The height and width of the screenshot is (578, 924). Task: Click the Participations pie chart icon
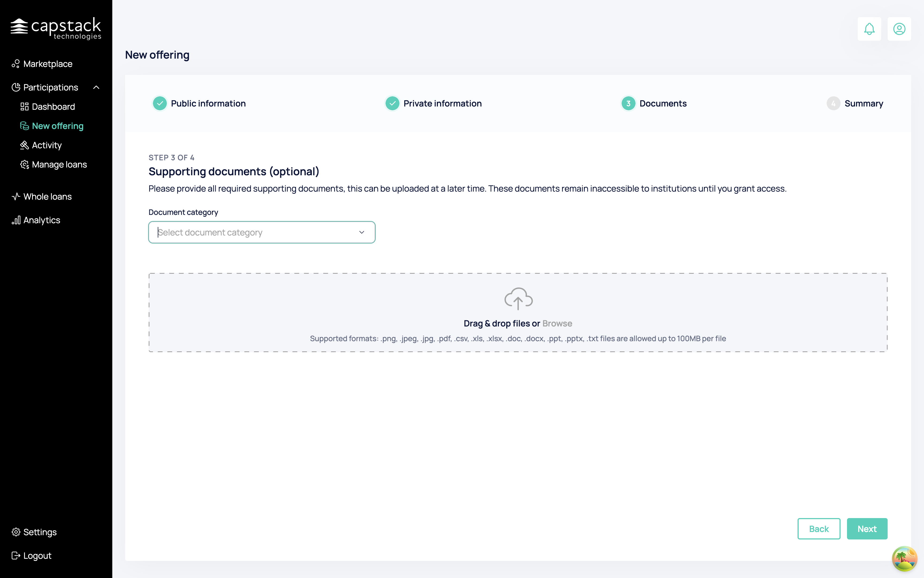pyautogui.click(x=16, y=87)
